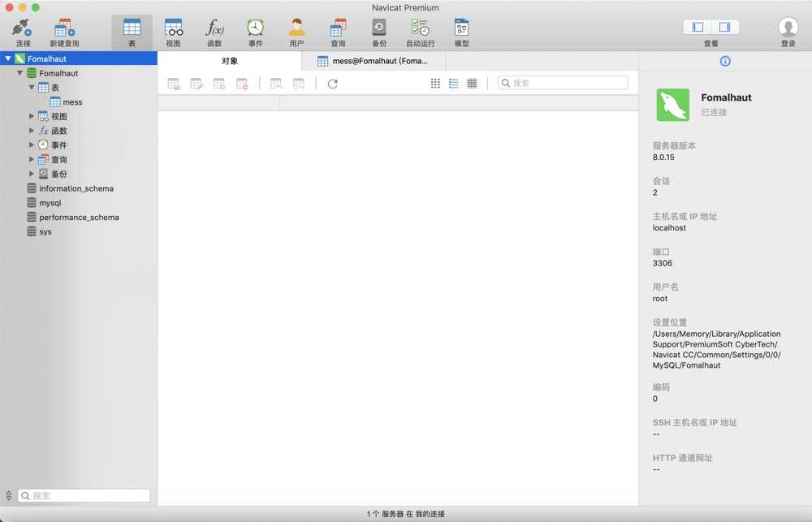The height and width of the screenshot is (522, 812).
Task: Click the import wizard icon
Action: tap(276, 84)
